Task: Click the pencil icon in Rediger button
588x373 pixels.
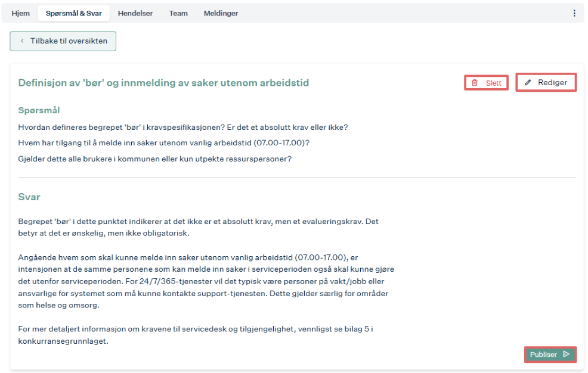Action: 528,82
